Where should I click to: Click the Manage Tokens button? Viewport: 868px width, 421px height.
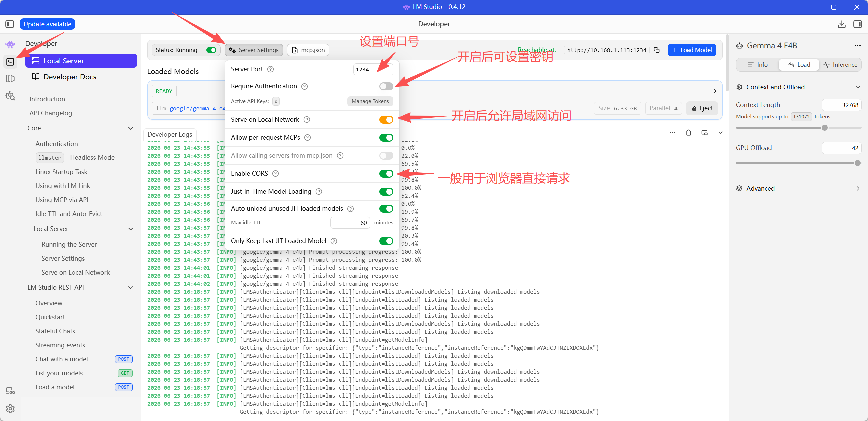click(370, 101)
